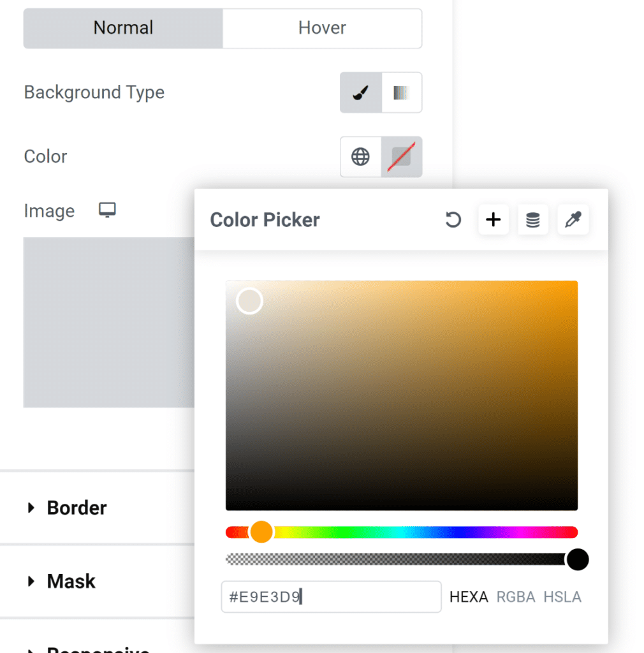
Task: Open the color swatches stack icon
Action: click(x=533, y=220)
